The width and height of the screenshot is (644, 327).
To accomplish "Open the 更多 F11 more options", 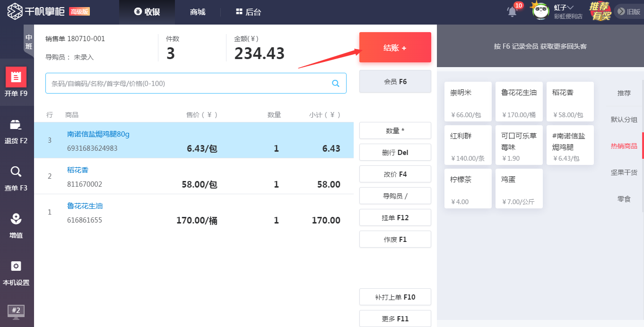I will point(395,319).
